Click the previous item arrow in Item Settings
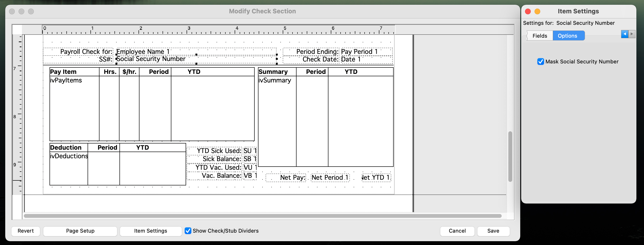Image resolution: width=644 pixels, height=245 pixels. [624, 34]
